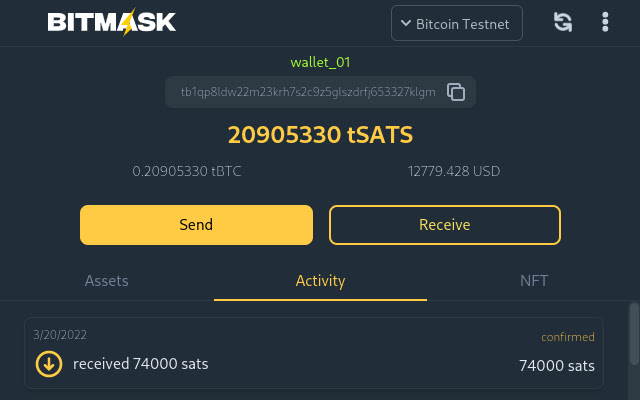
Task: Click the confirmed status label
Action: 568,337
